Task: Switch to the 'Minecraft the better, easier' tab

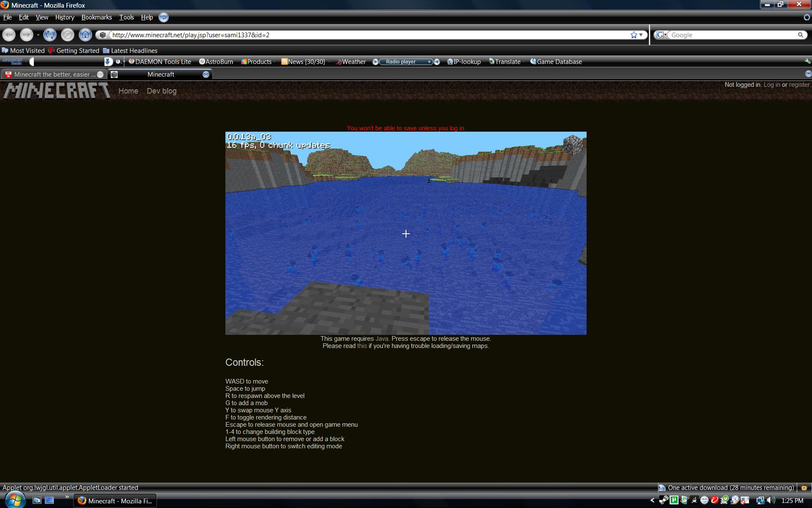Action: tap(51, 75)
